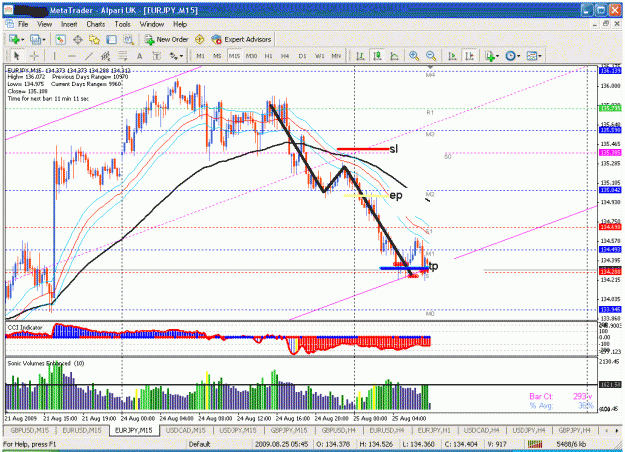Screen dimensions: 625x452
Task: Switch to bar chart display
Action: coord(360,56)
